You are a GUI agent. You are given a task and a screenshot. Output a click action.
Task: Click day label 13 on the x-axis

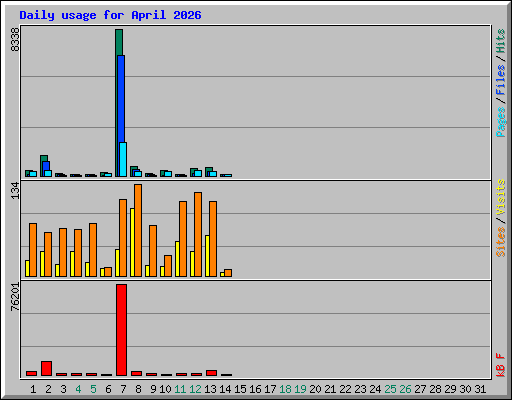(x=210, y=389)
